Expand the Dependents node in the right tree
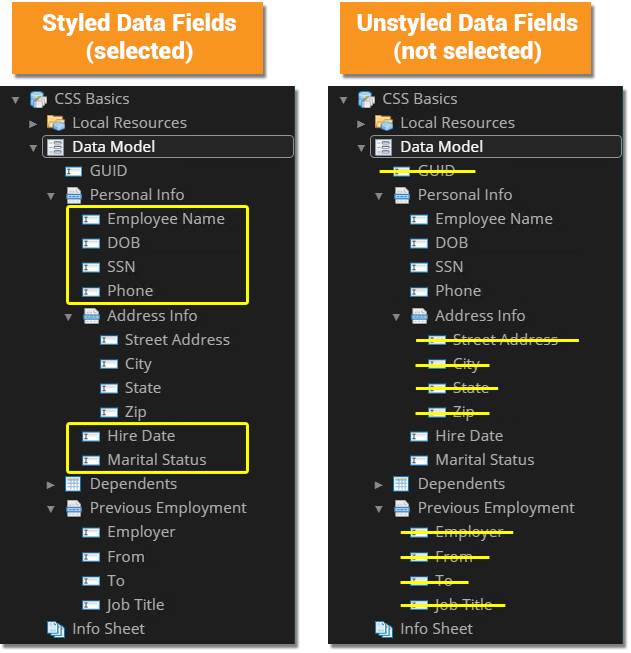The width and height of the screenshot is (631, 653). [x=379, y=484]
